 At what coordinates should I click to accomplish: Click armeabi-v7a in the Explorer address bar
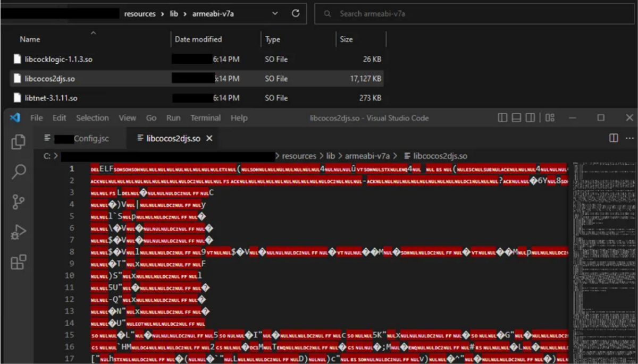click(213, 14)
